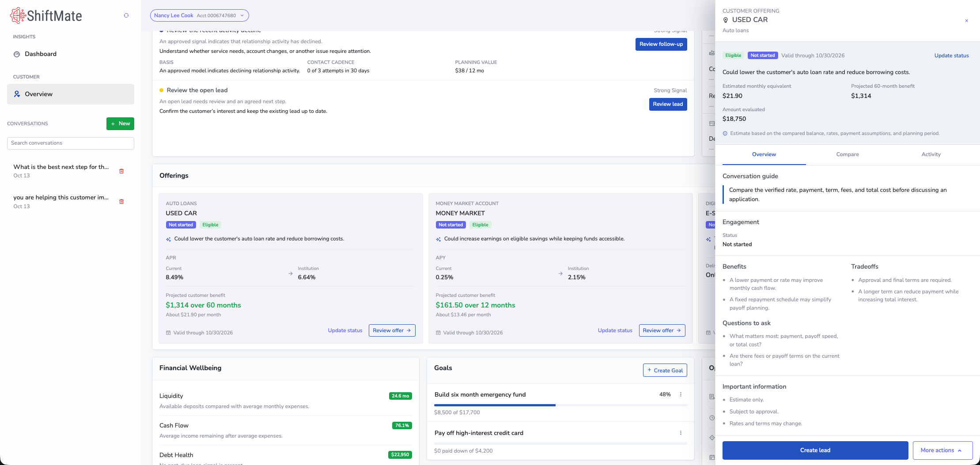Screen dimensions: 980x465
Task: Switch to the Compare tab
Action: [848, 154]
